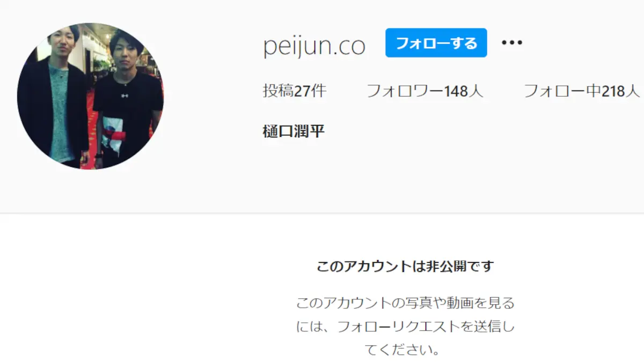Screen dimensions: 644x362
Task: Click the word フォロワー in the stats row
Action: pos(405,91)
